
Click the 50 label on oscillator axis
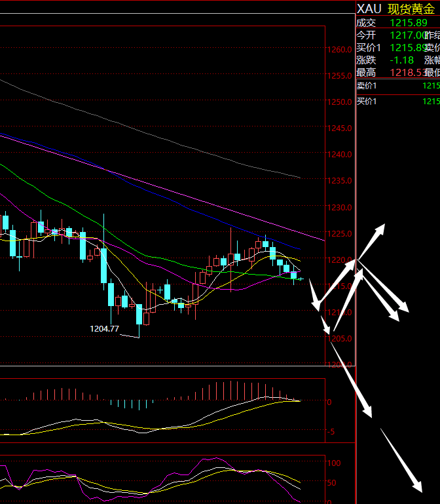(332, 483)
